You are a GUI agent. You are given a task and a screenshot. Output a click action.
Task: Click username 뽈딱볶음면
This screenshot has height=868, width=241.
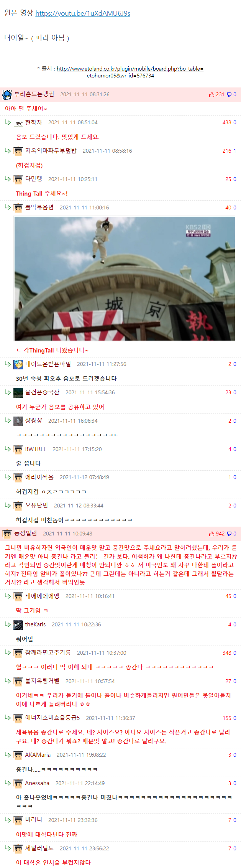39,208
